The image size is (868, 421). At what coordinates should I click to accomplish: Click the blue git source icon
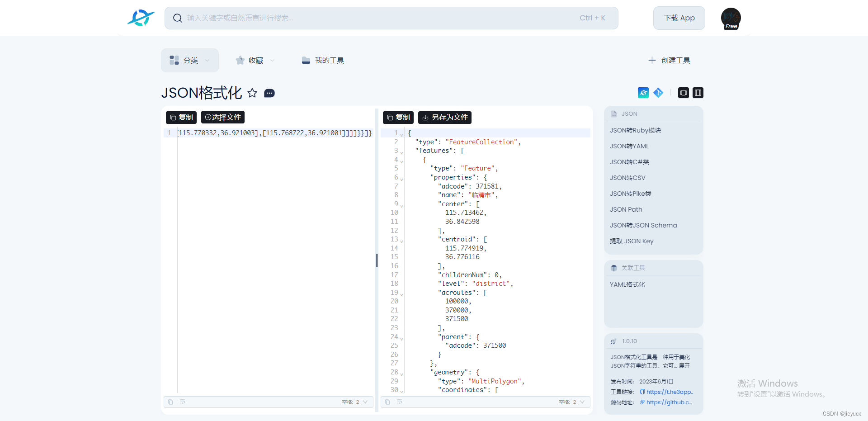(x=658, y=93)
